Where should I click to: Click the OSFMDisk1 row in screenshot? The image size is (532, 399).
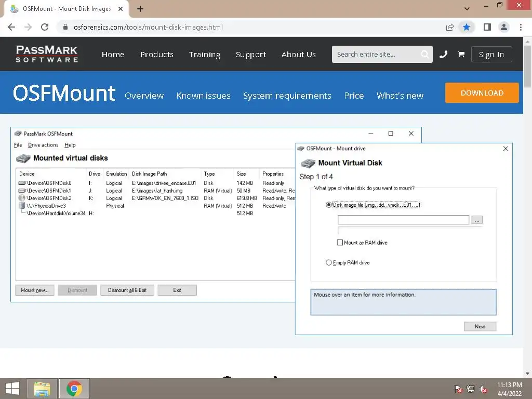pos(156,191)
